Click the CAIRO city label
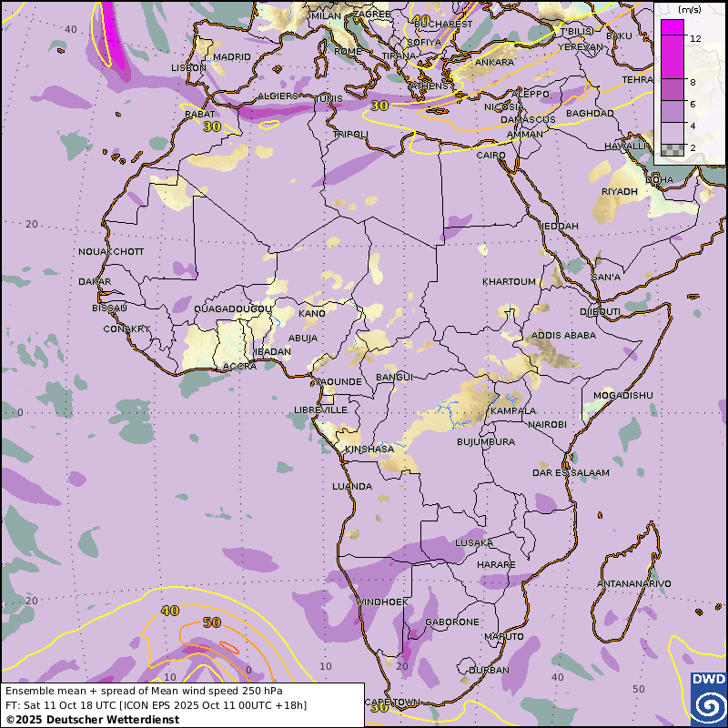The image size is (728, 728). (x=491, y=156)
